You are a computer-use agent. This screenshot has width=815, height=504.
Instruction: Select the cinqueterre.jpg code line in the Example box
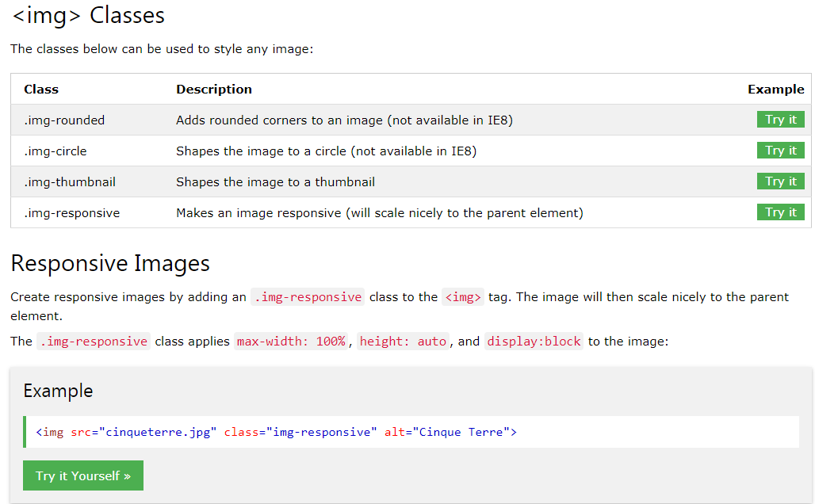[277, 431]
